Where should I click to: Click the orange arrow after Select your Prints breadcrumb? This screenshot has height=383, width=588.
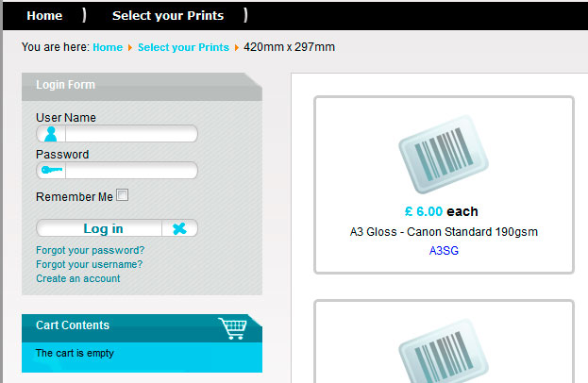tap(236, 47)
